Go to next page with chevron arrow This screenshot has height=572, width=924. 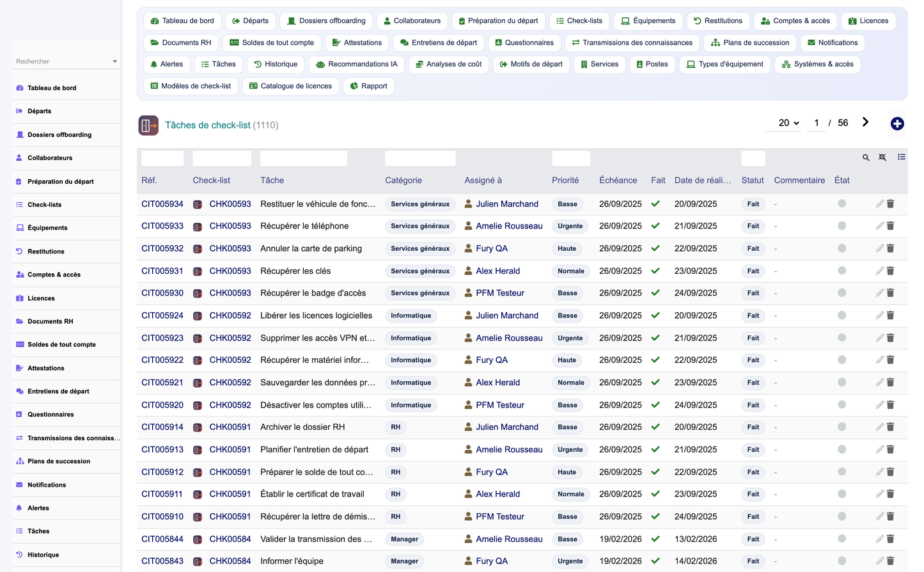(865, 122)
